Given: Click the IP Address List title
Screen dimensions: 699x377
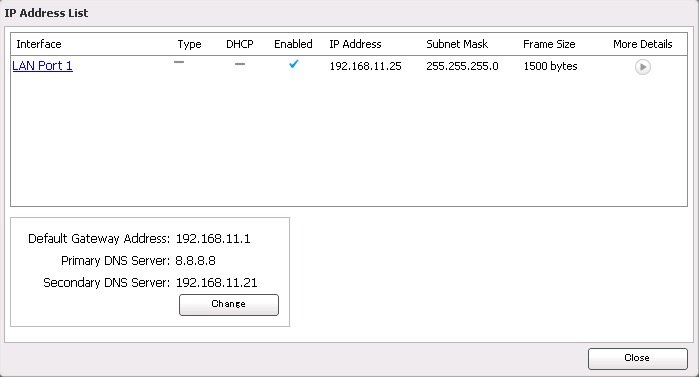Looking at the screenshot, I should click(x=46, y=13).
